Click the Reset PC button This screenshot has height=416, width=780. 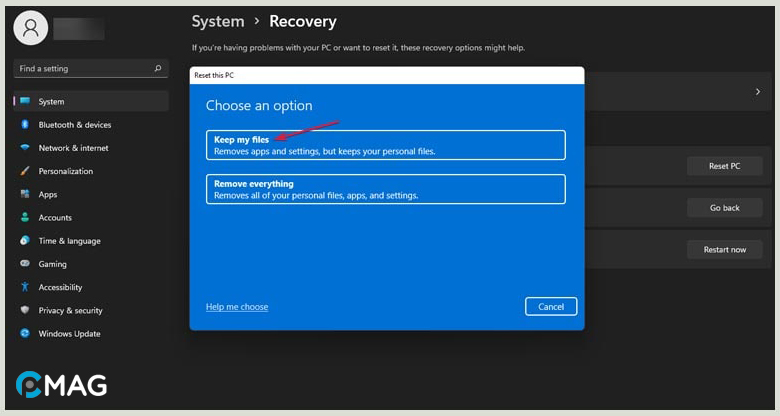[x=724, y=166]
